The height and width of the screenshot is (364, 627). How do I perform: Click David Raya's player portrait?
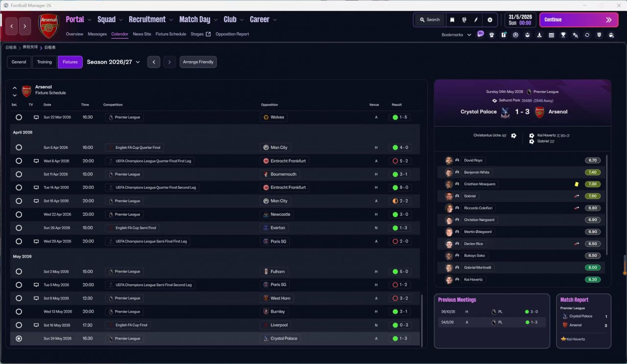pyautogui.click(x=449, y=160)
